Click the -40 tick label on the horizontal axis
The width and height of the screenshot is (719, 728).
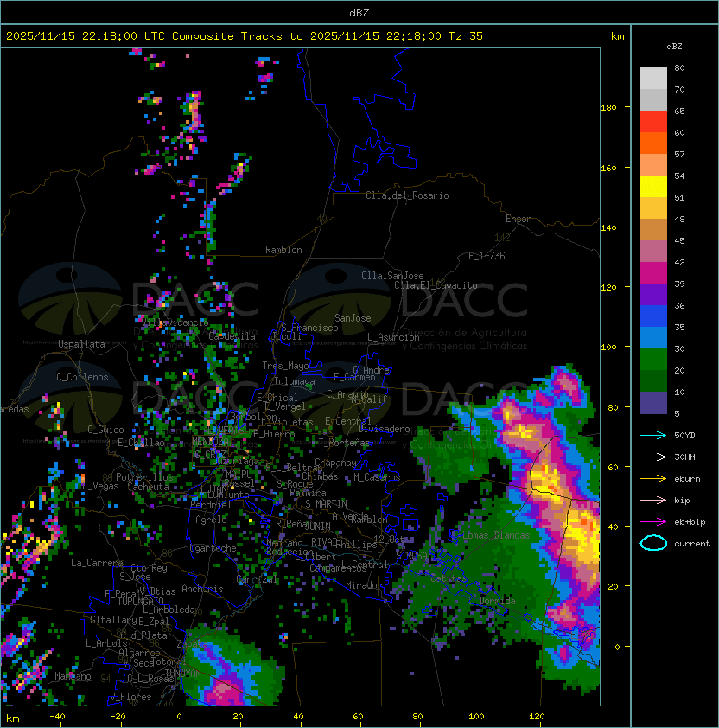[x=57, y=717]
